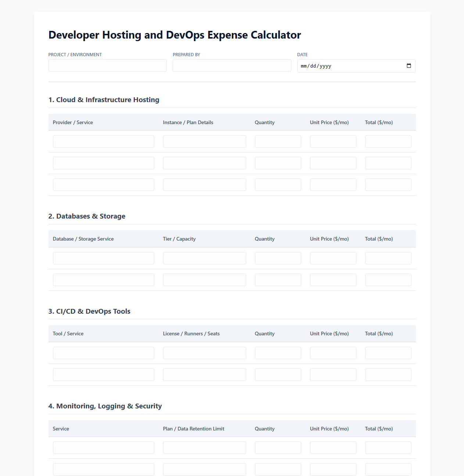Click second-row Total field in Cloud Hosting
Viewport: 464px width, 476px height.
[388, 163]
